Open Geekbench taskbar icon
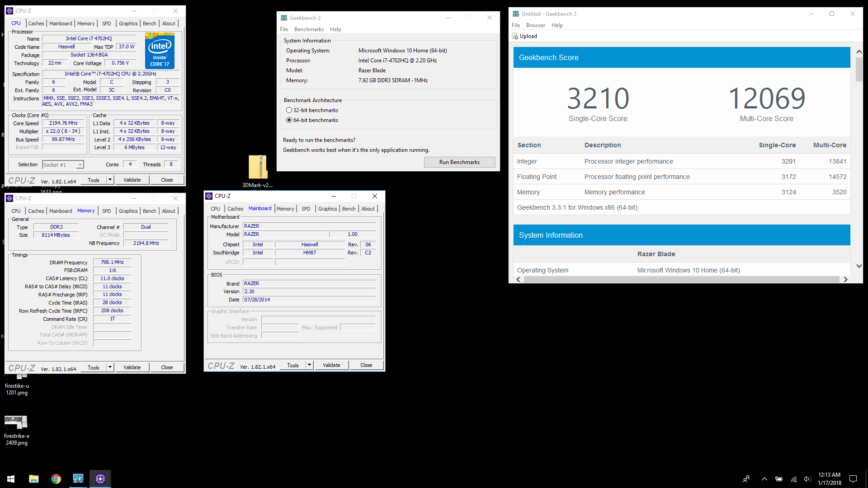The image size is (868, 488). (78, 479)
